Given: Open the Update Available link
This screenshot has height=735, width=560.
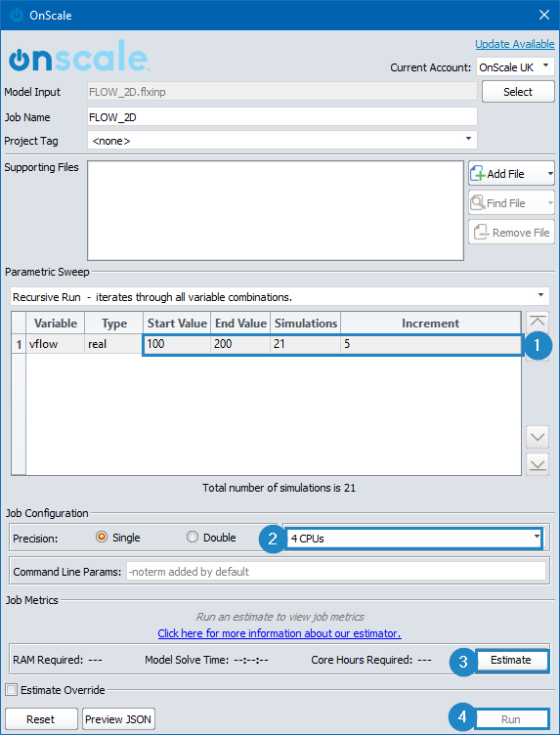Looking at the screenshot, I should pyautogui.click(x=514, y=44).
